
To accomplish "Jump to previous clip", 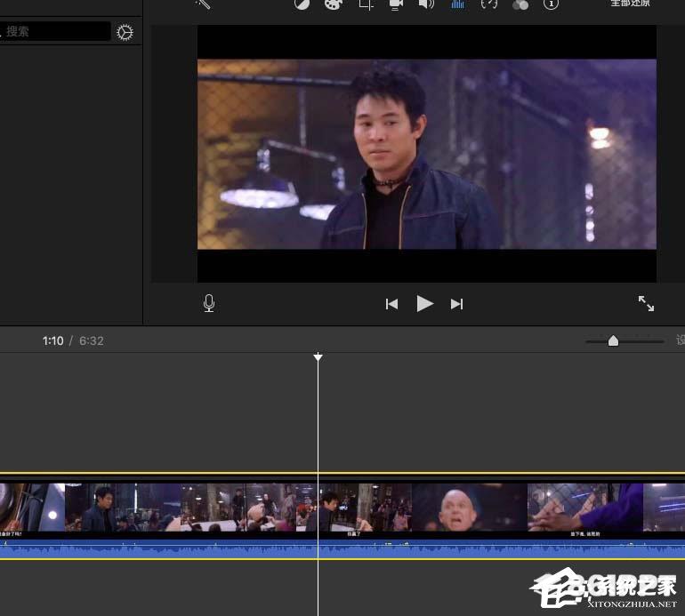I will click(391, 304).
